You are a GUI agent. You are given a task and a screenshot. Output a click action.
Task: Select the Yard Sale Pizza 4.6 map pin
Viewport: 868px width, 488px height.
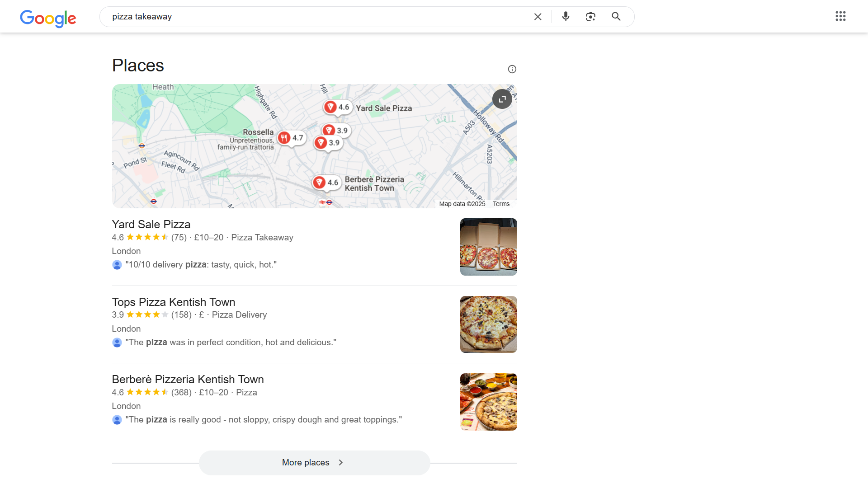(x=337, y=107)
